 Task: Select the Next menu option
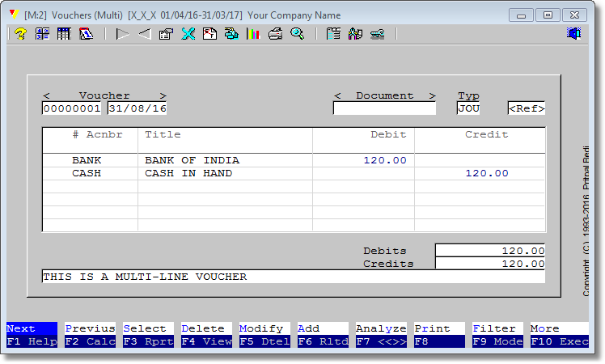pyautogui.click(x=32, y=328)
